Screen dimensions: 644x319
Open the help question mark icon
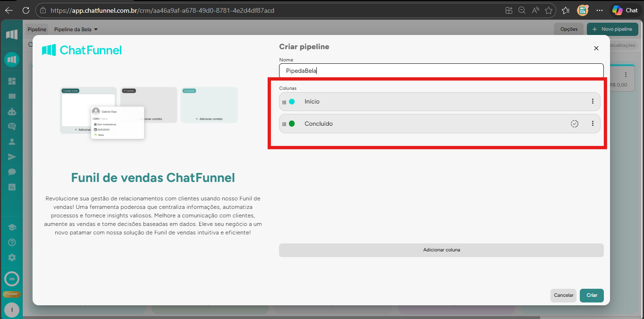12,242
